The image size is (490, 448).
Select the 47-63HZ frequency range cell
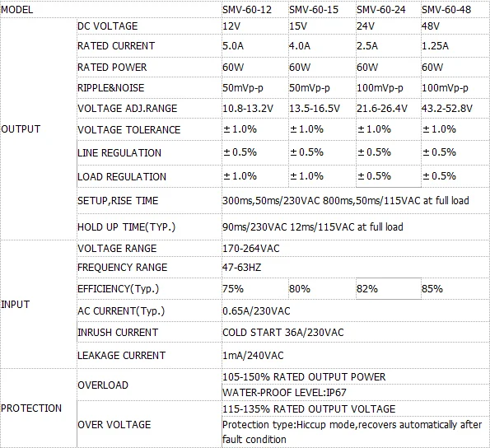click(x=241, y=268)
